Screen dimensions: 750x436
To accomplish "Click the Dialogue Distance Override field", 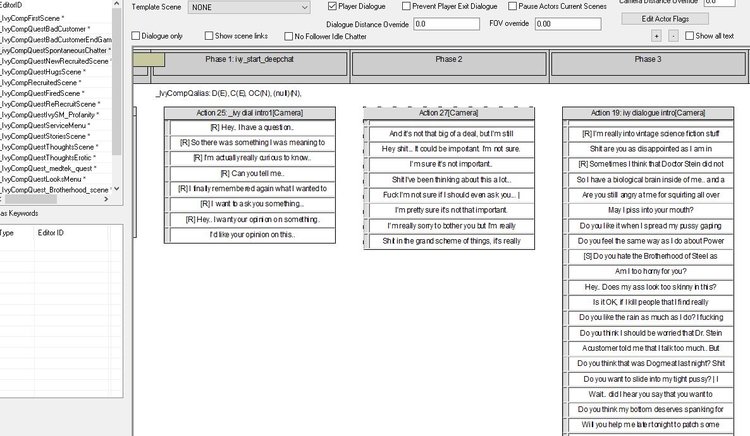I will [x=446, y=24].
